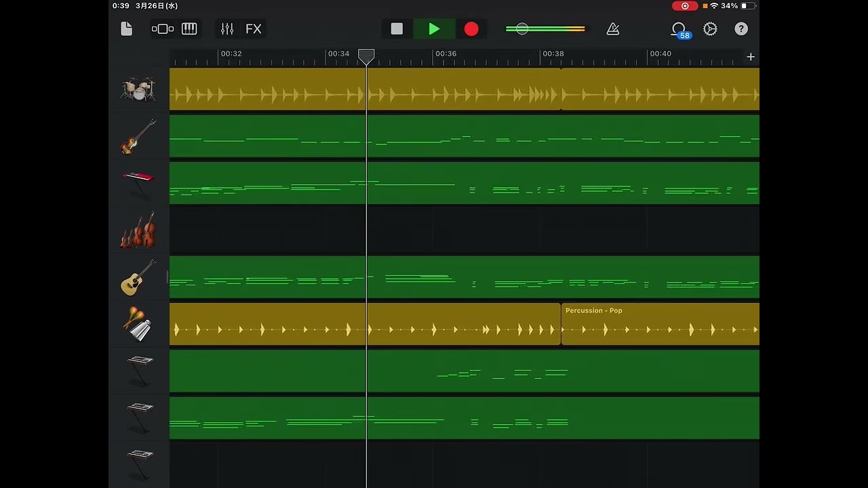Add song section with plus button
This screenshot has width=868, height=488.
(x=751, y=57)
